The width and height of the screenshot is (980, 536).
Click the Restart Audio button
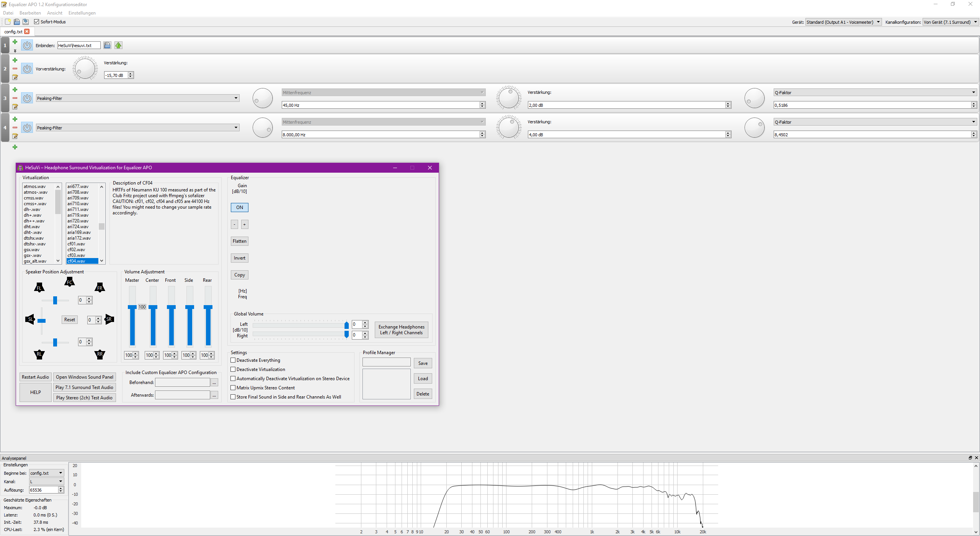[35, 377]
